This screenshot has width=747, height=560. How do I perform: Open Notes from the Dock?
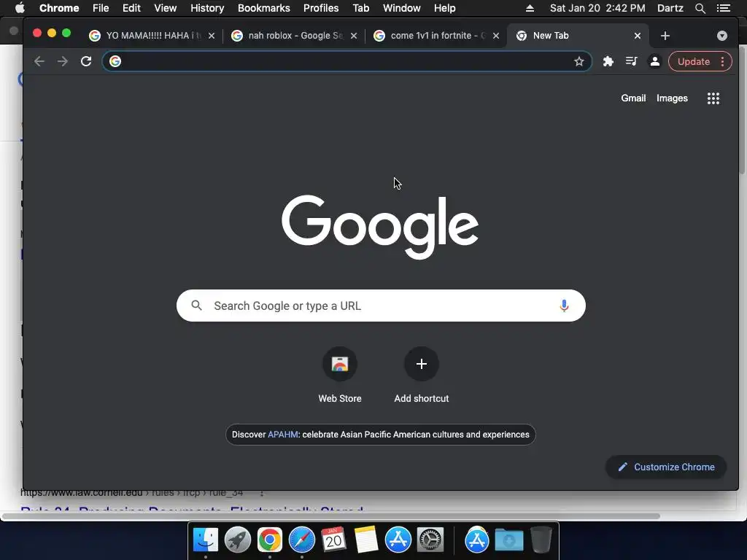coord(366,540)
